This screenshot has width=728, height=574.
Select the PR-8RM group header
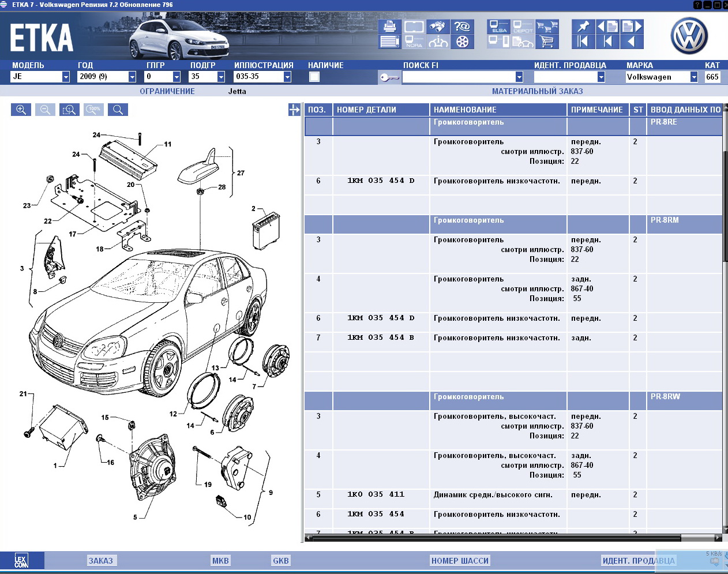pyautogui.click(x=513, y=224)
